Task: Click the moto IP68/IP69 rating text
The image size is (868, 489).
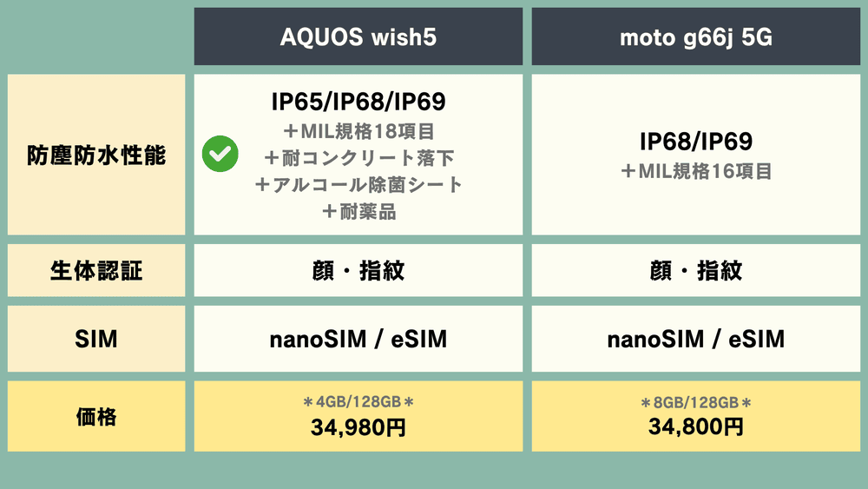Action: (695, 142)
